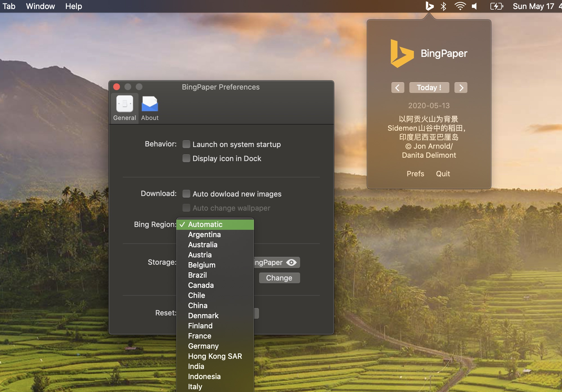Enable Auto download new images
The height and width of the screenshot is (392, 562).
click(186, 194)
